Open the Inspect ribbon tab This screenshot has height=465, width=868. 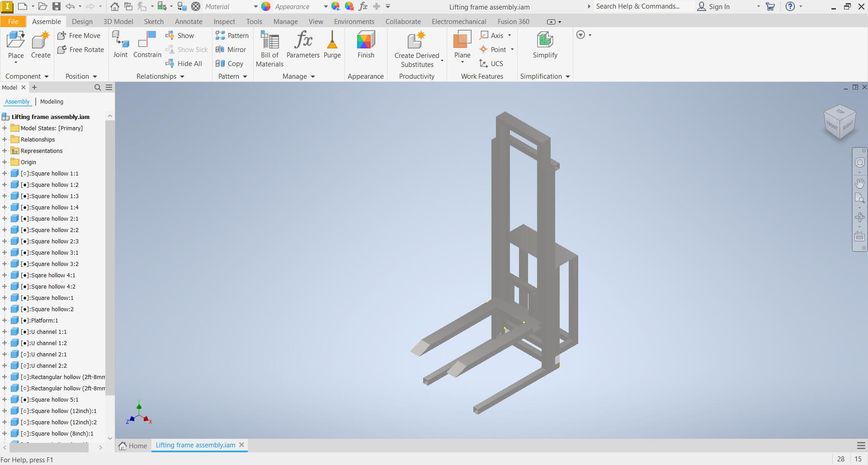[224, 22]
